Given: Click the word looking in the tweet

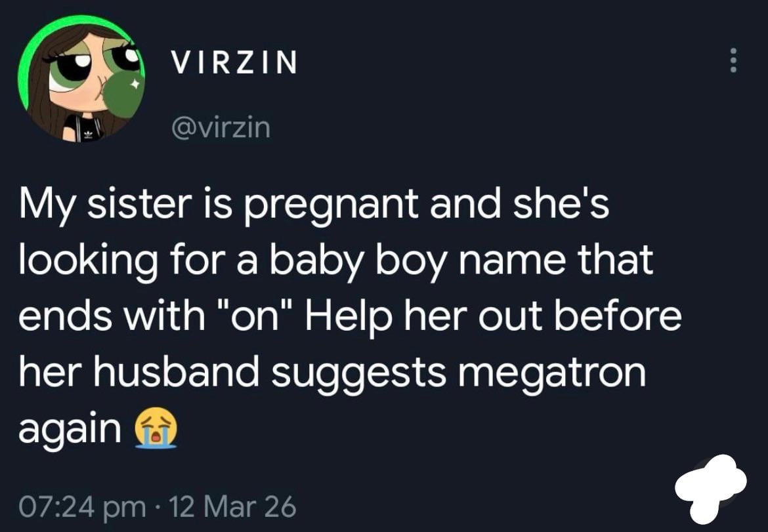Looking at the screenshot, I should 85,261.
